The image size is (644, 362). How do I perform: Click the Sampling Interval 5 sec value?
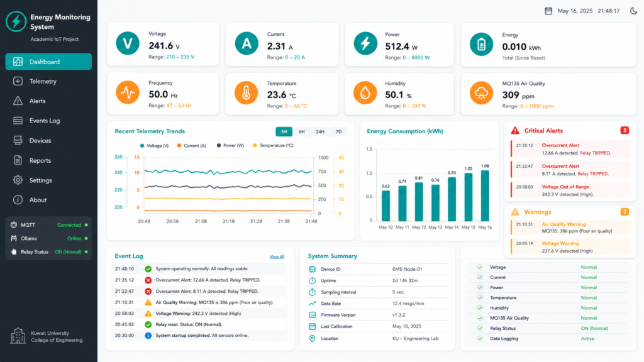(x=398, y=292)
